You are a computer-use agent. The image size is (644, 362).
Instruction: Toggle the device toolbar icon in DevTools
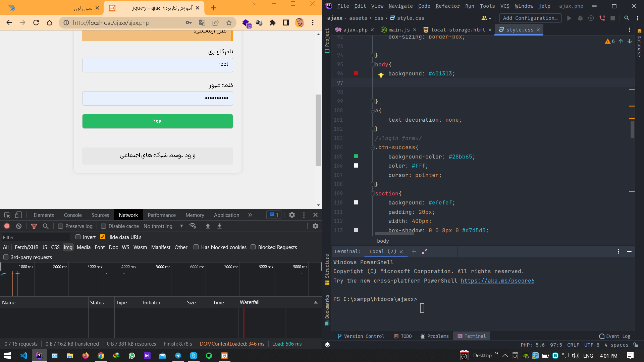point(18,215)
